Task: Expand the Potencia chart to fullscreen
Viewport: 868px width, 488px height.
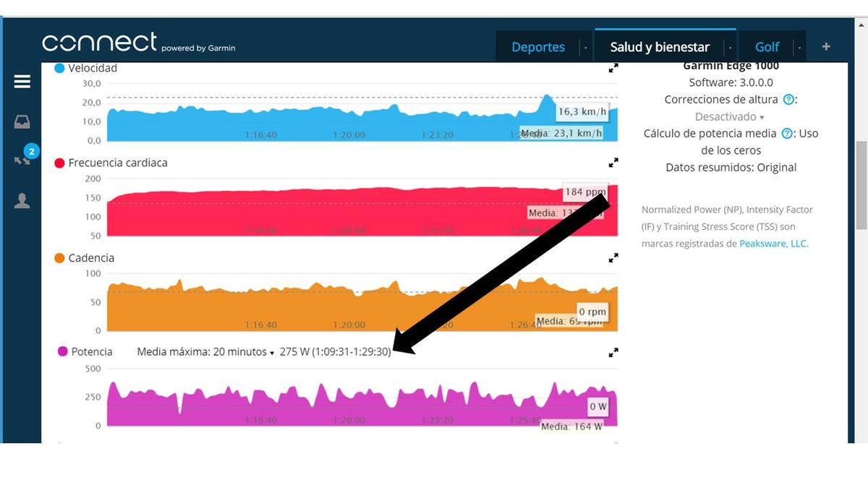Action: (613, 352)
